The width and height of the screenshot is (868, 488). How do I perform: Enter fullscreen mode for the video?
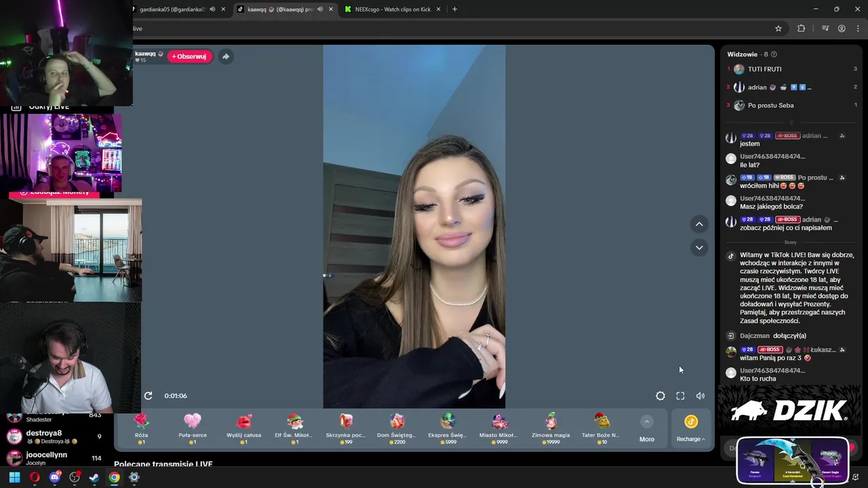pos(680,396)
